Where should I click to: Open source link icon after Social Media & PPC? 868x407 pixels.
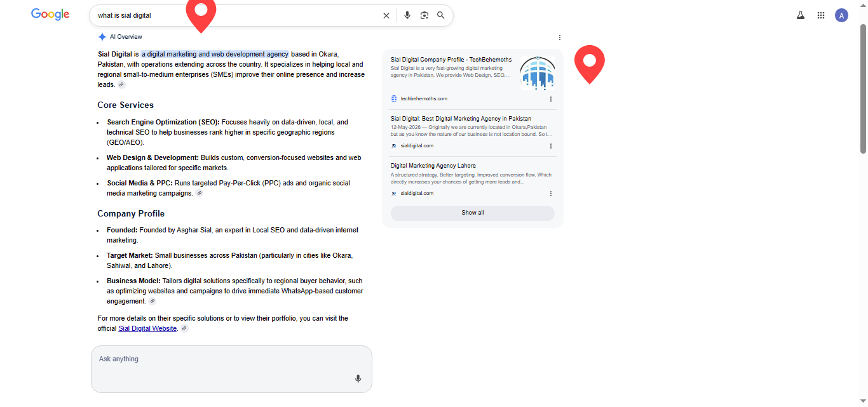pyautogui.click(x=199, y=193)
